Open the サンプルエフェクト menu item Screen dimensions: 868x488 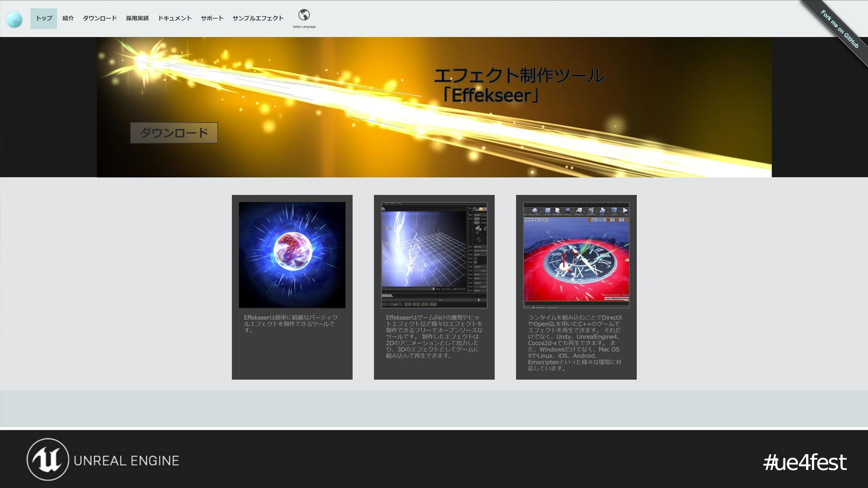tap(258, 19)
